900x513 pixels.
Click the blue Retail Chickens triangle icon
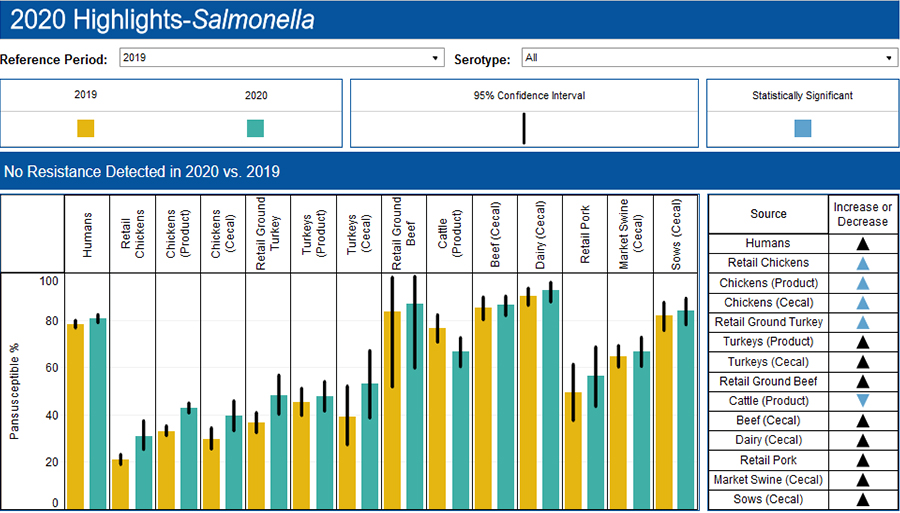(862, 263)
